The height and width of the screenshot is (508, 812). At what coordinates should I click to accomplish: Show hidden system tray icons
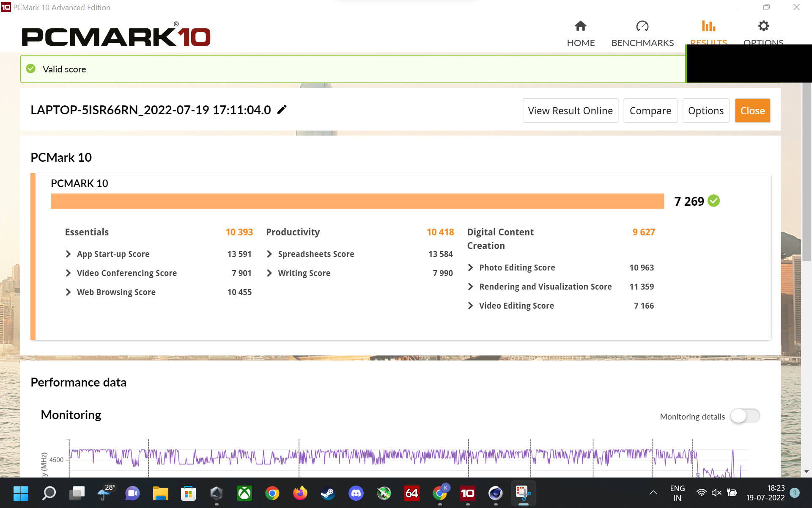pyautogui.click(x=653, y=493)
